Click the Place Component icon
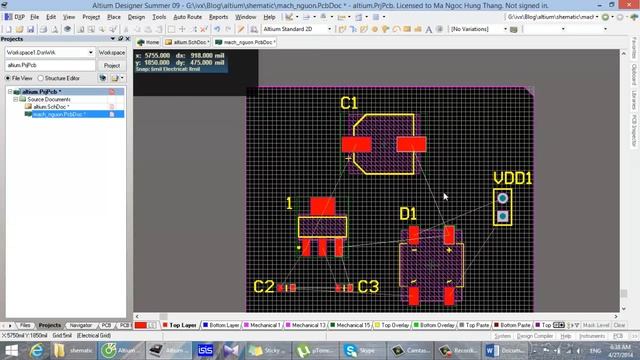This screenshot has height=360, width=640. pos(439,29)
